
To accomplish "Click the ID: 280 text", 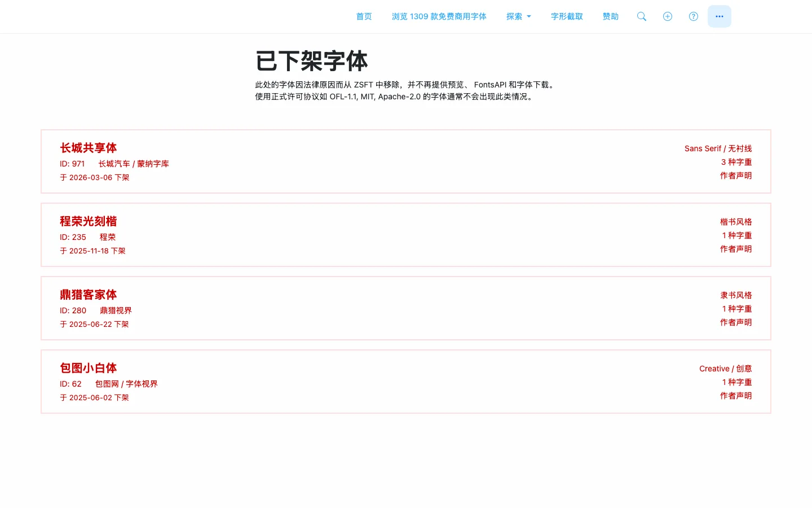I will [x=73, y=310].
